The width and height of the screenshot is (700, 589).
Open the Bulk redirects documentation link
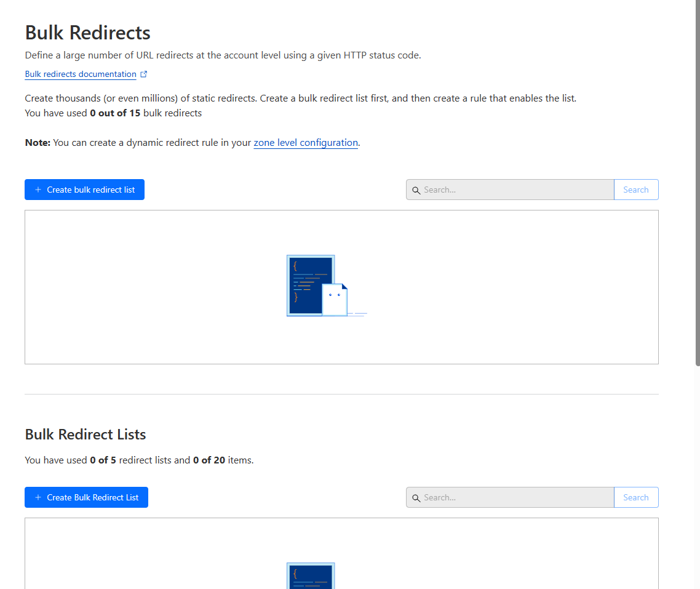click(81, 74)
